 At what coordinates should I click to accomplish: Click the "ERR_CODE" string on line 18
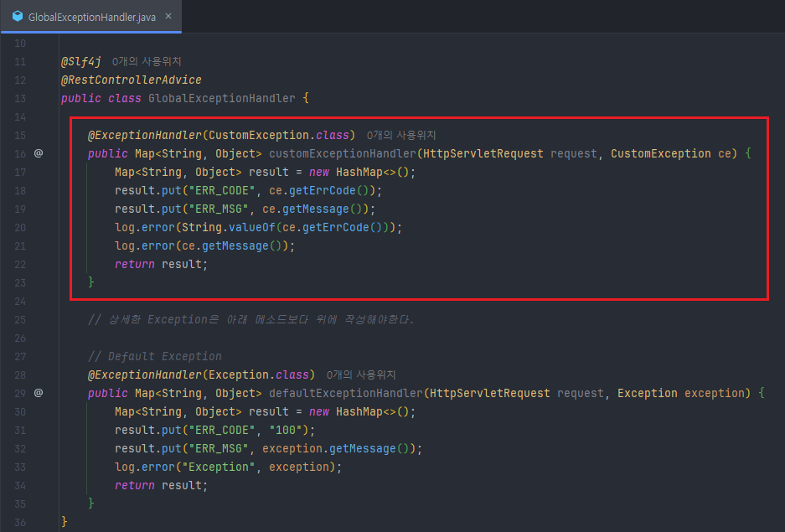click(222, 191)
